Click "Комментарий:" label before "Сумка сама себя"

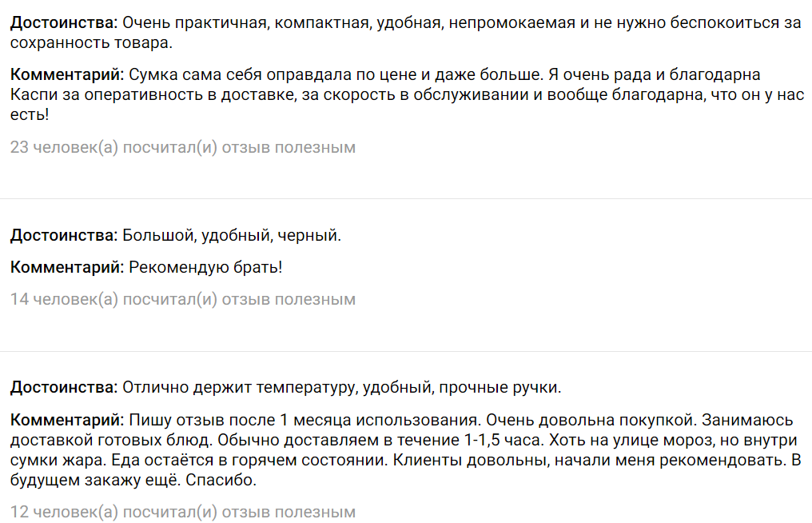tap(67, 75)
